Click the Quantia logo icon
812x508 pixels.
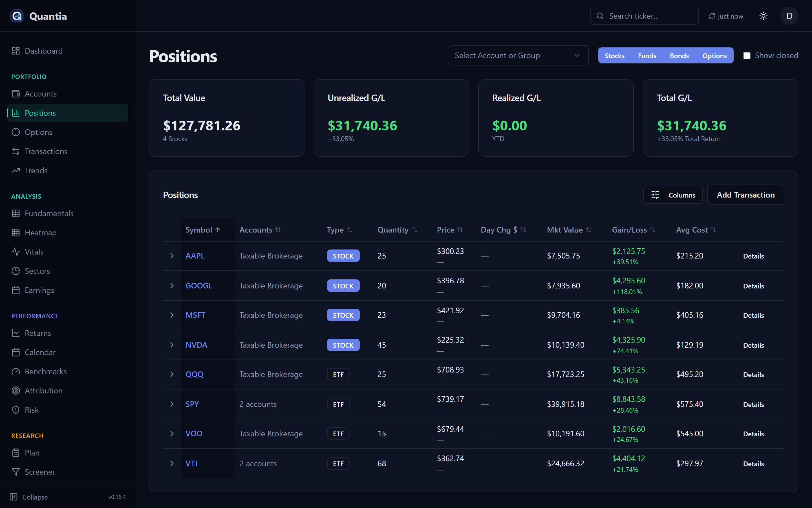[17, 16]
